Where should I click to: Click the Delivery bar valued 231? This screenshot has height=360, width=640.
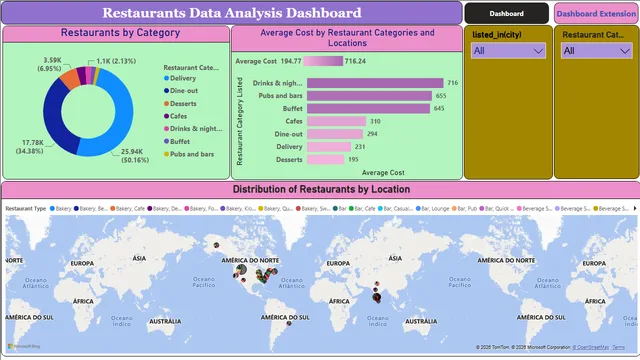tap(329, 147)
